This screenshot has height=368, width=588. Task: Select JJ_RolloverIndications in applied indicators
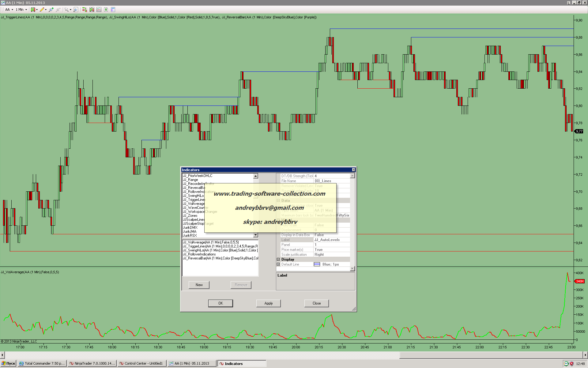(199, 254)
